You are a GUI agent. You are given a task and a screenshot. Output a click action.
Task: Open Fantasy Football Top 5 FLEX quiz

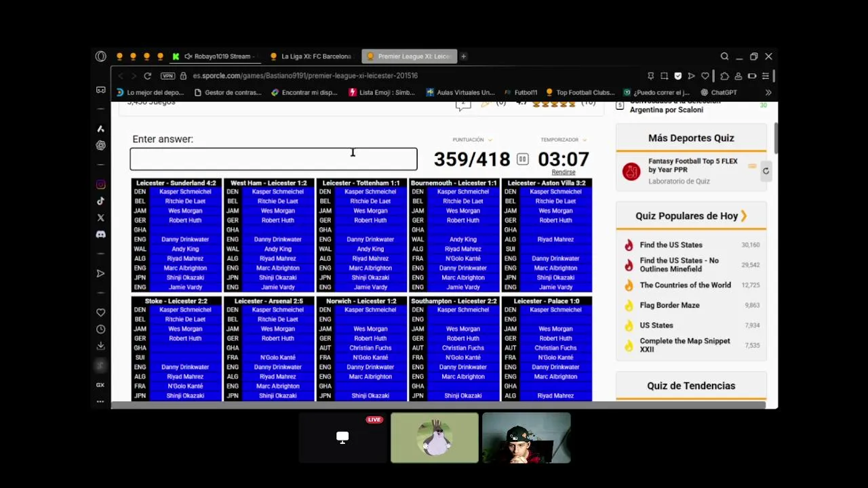tap(692, 165)
